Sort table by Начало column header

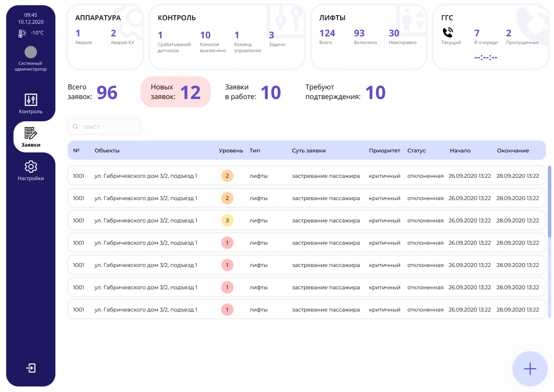point(460,150)
